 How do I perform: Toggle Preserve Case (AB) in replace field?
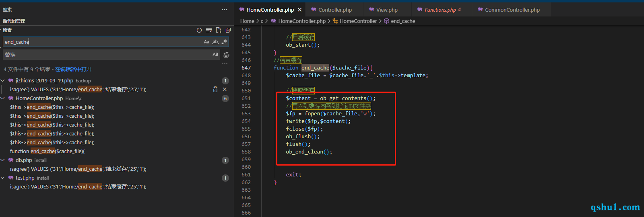pos(215,54)
